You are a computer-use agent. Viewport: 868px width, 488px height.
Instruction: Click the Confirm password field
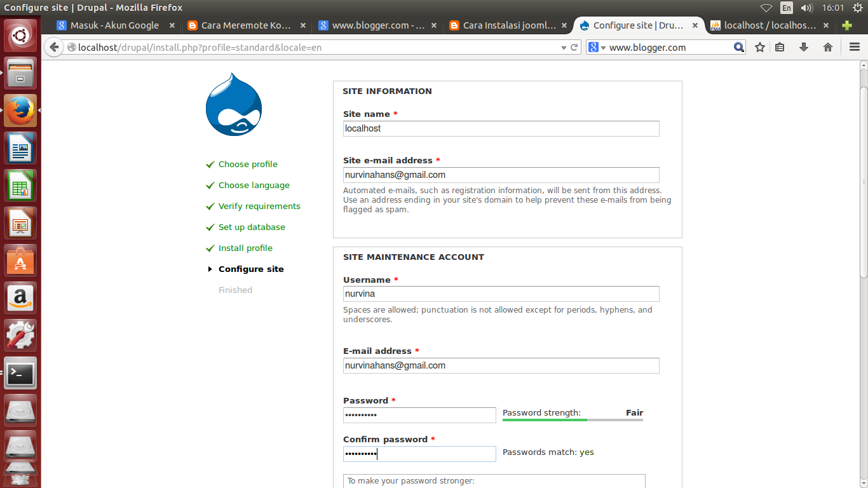click(x=419, y=454)
